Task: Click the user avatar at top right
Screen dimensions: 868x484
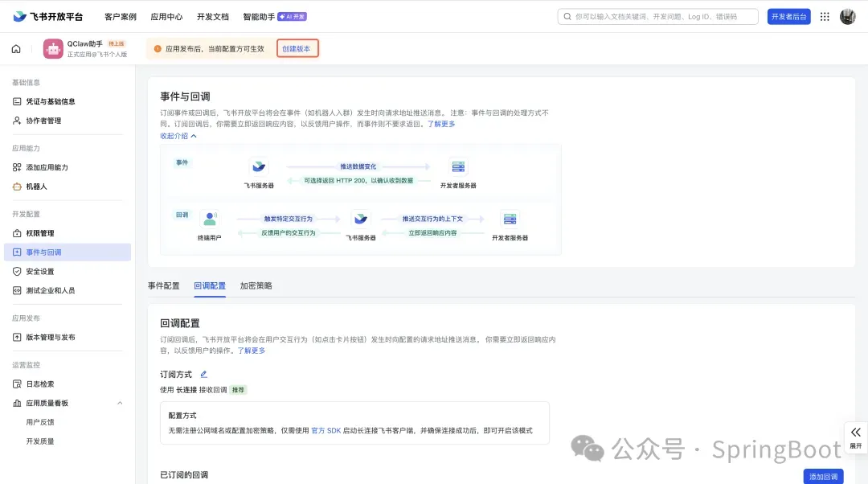Action: 848,17
